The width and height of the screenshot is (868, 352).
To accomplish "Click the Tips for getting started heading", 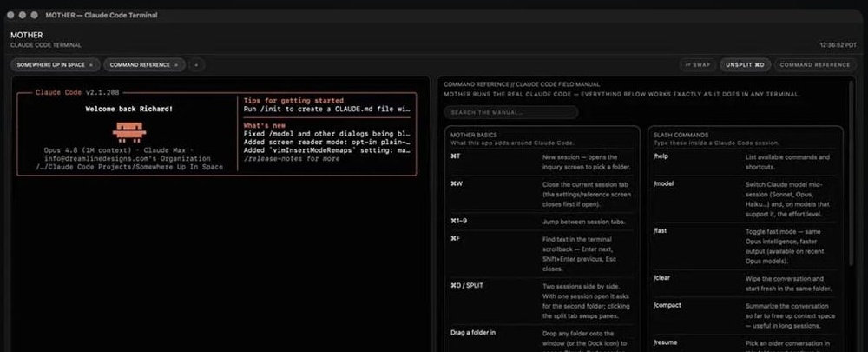I will tap(293, 101).
